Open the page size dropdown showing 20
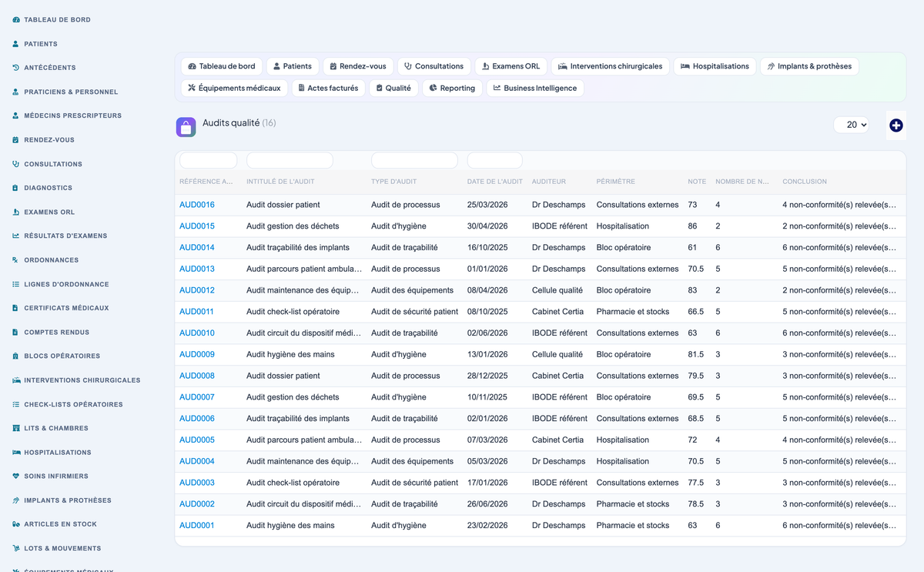This screenshot has height=572, width=924. pos(851,125)
